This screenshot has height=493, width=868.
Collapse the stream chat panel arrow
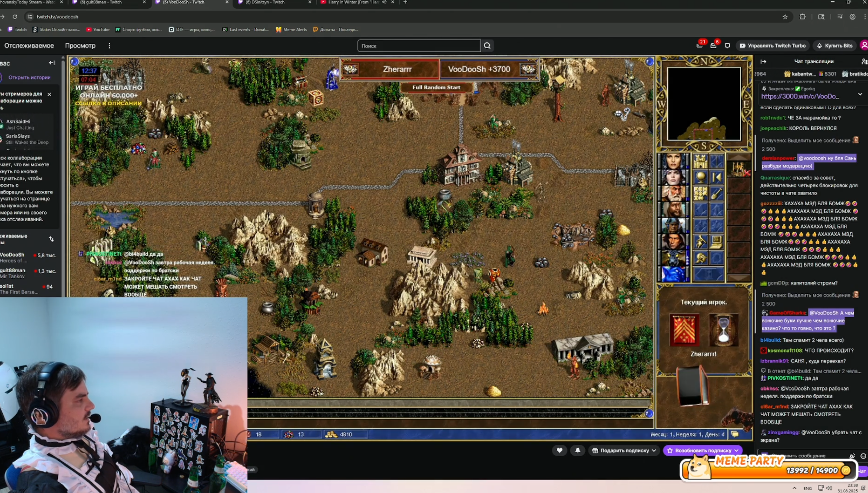coord(763,61)
